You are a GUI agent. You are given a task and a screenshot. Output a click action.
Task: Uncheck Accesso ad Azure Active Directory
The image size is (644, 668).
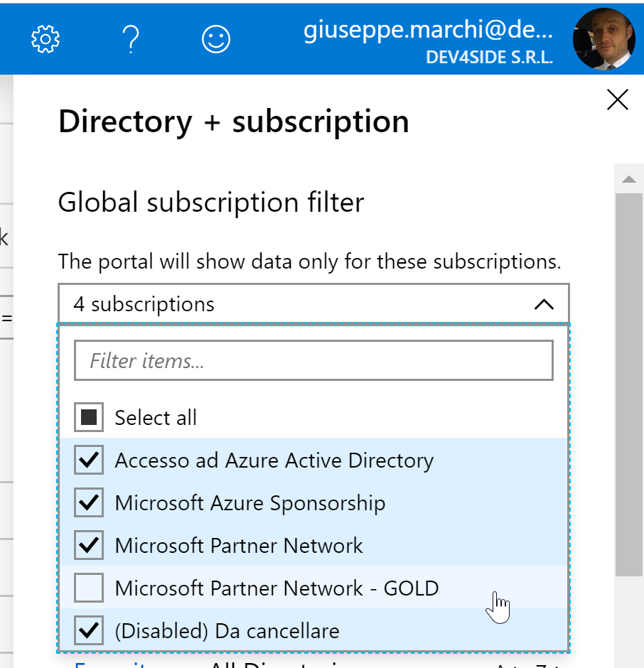click(89, 460)
